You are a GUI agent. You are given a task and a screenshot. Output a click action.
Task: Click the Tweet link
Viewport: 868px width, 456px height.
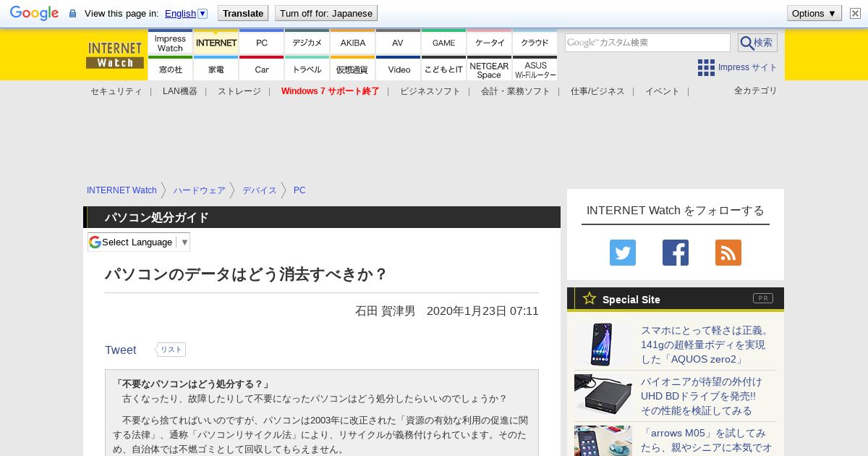tap(121, 350)
